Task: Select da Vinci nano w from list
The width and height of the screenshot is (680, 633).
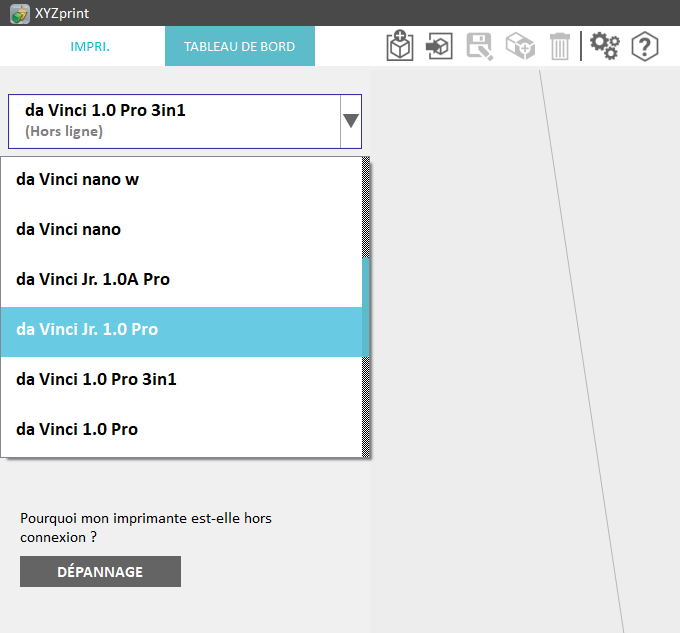Action: [180, 180]
